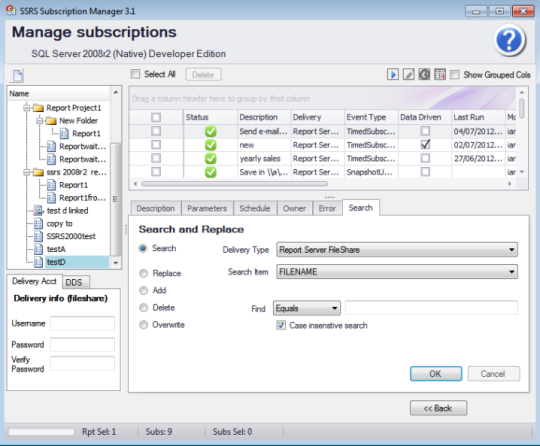Click the horizontal scrollbar of the subscriptions grid
The height and width of the screenshot is (446, 540).
(234, 184)
